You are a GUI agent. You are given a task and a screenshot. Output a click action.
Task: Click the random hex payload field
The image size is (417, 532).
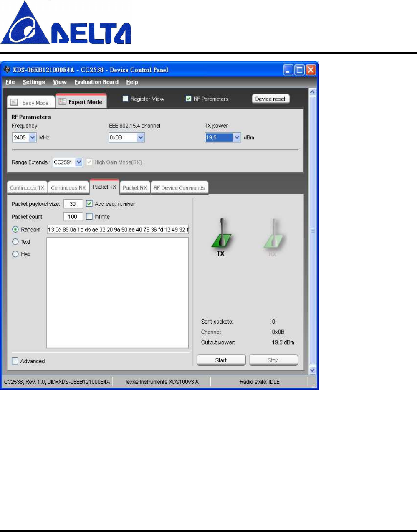click(x=118, y=229)
